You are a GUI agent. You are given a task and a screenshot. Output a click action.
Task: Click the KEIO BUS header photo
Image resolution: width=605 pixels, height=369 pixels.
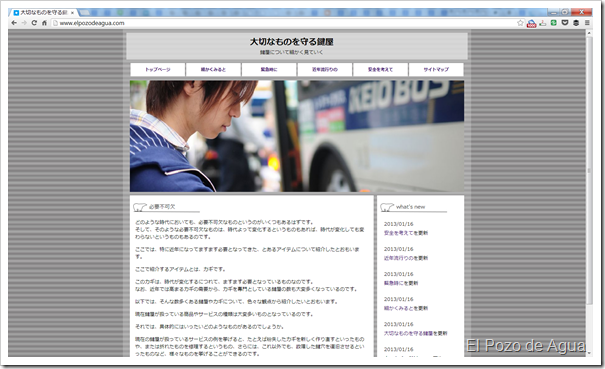297,136
